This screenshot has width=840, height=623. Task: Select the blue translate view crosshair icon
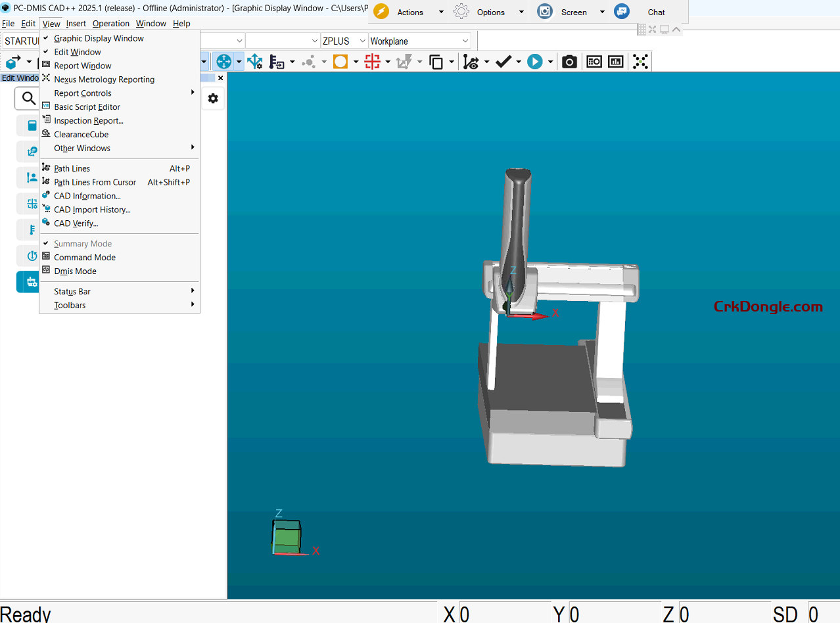pyautogui.click(x=224, y=61)
